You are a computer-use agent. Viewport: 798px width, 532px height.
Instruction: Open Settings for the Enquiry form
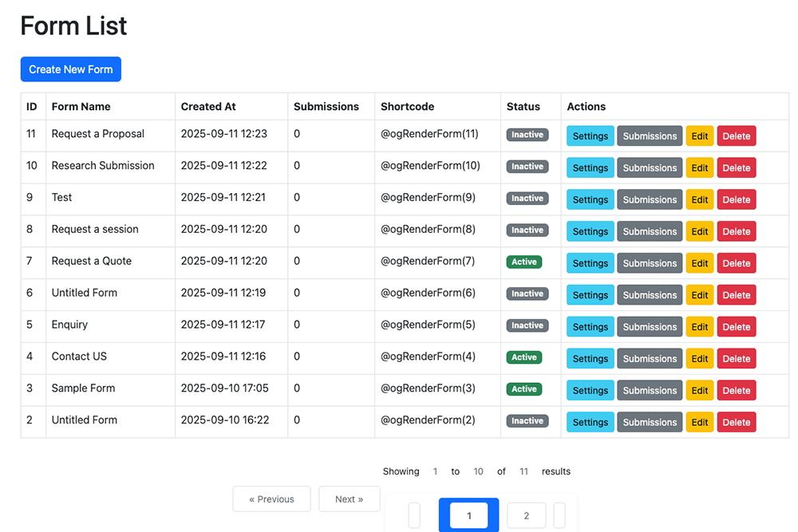[590, 326]
